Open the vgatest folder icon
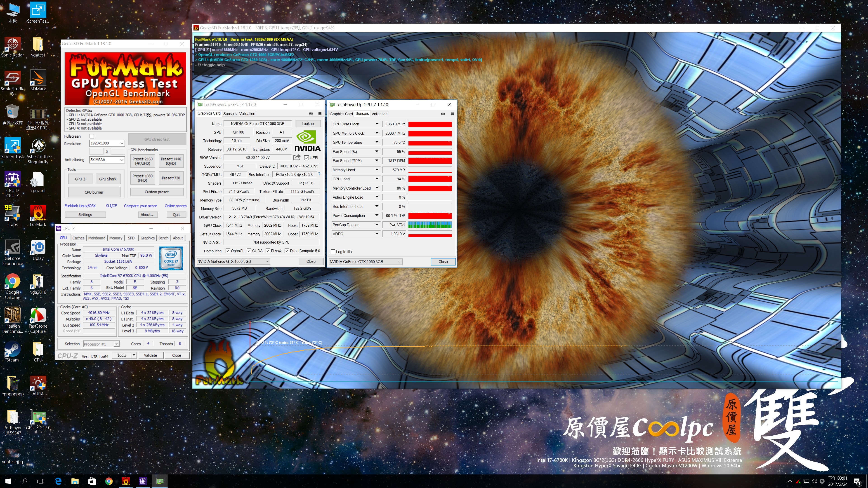 38,47
